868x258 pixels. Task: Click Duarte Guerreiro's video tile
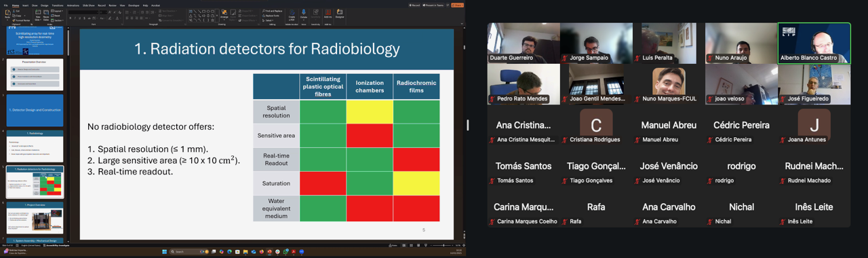click(524, 43)
